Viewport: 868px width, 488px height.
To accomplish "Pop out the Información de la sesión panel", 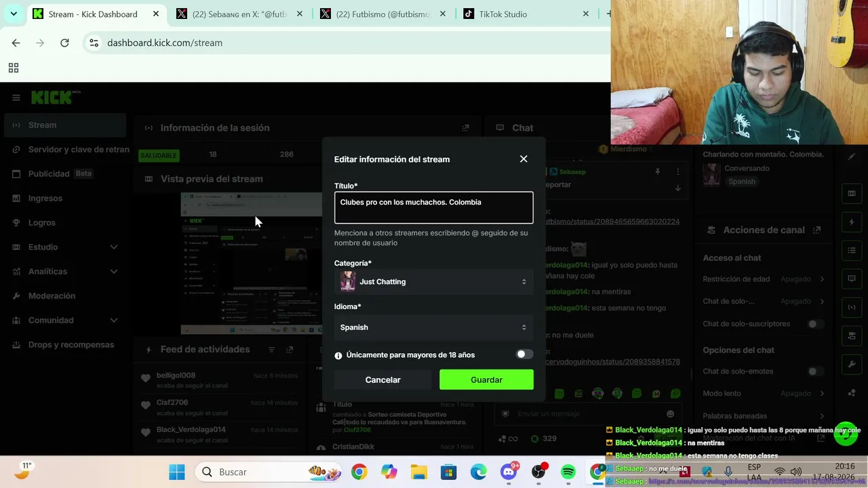I will click(465, 127).
